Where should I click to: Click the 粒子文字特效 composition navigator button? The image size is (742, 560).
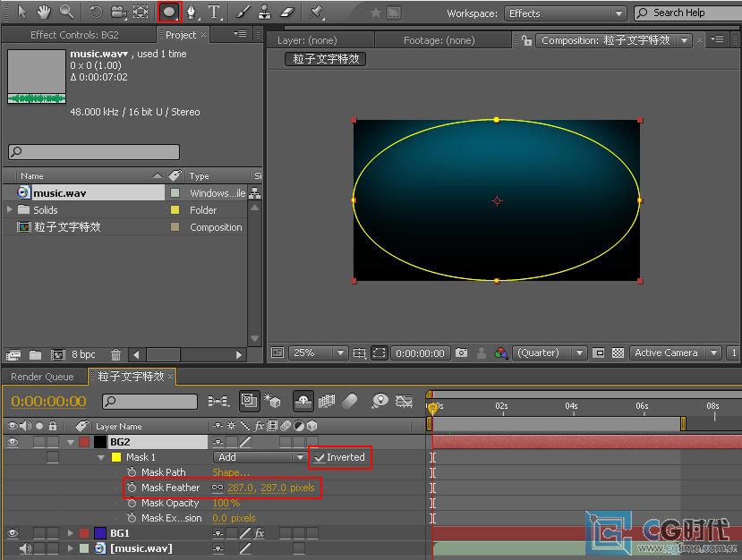[326, 59]
